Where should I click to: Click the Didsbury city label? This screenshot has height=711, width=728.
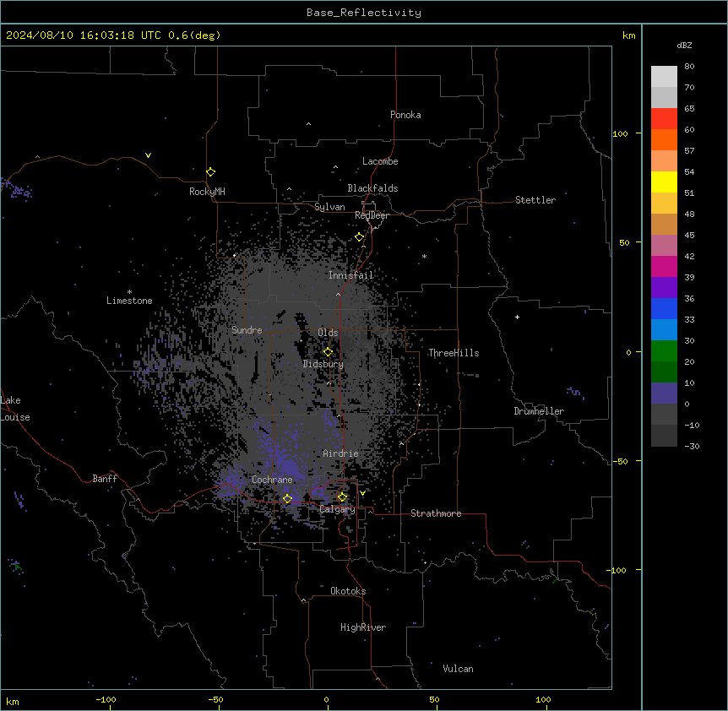(x=323, y=364)
